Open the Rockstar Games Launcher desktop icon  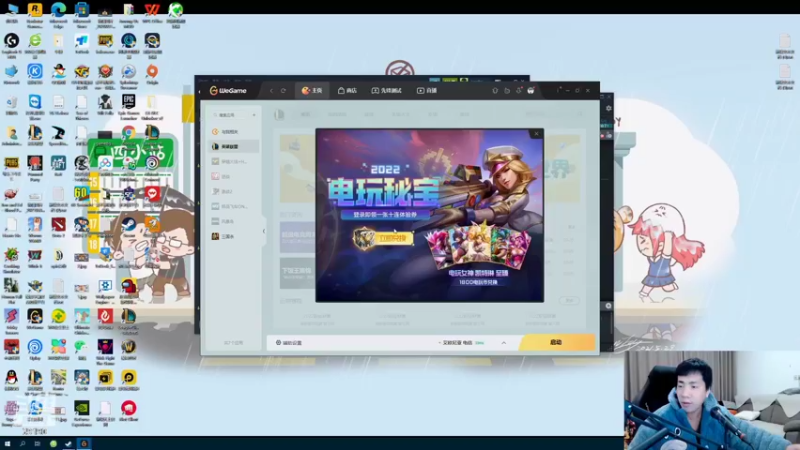pos(35,14)
